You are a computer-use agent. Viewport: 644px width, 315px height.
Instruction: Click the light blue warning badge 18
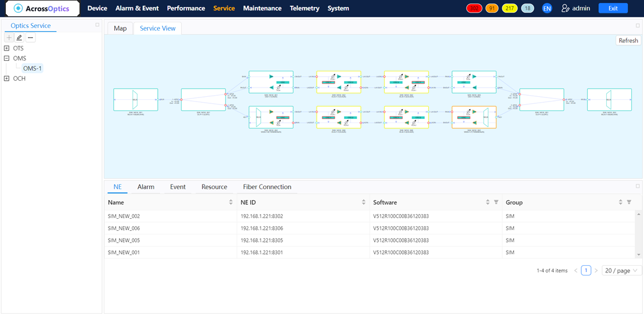point(527,8)
